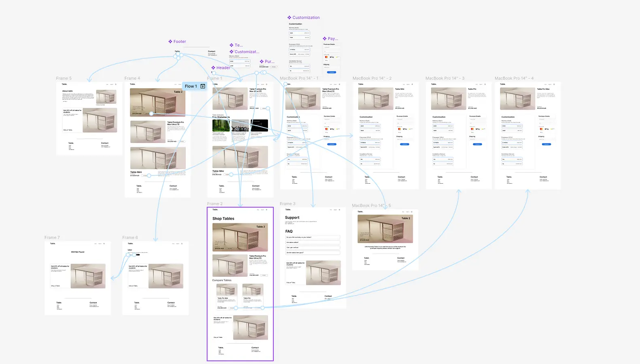Click the Mastercard icon in the Pay component
Image resolution: width=640 pixels, height=364 pixels.
click(326, 57)
